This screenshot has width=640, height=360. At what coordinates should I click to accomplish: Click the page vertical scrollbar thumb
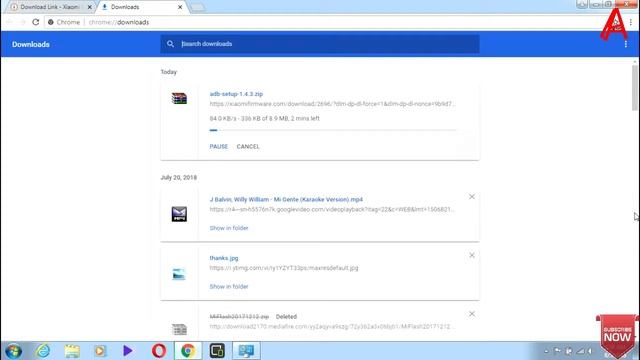click(x=635, y=87)
